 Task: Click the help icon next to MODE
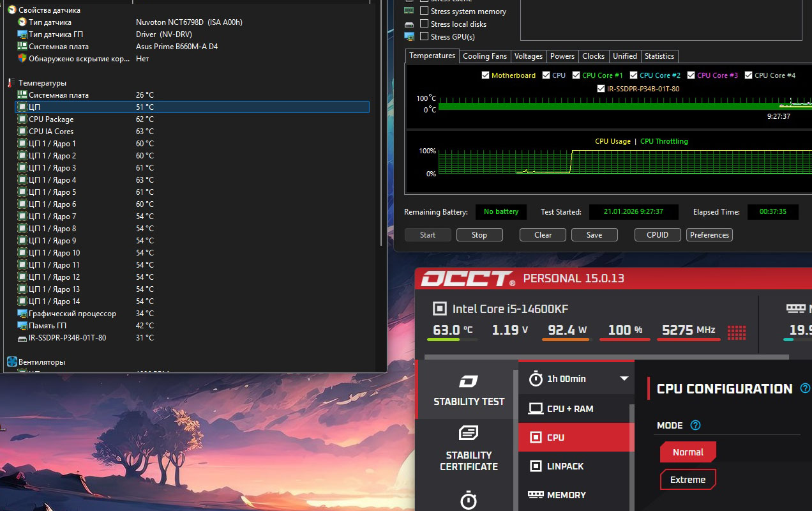[x=695, y=425]
